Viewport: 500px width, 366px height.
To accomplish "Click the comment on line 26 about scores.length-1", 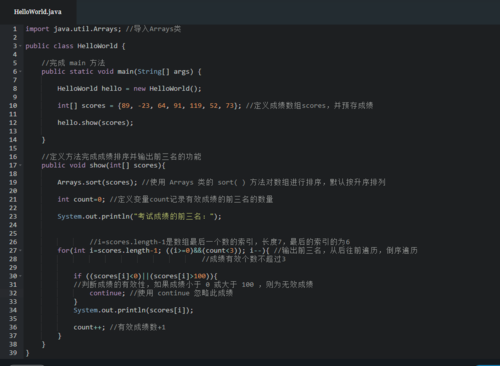I will [x=220, y=242].
